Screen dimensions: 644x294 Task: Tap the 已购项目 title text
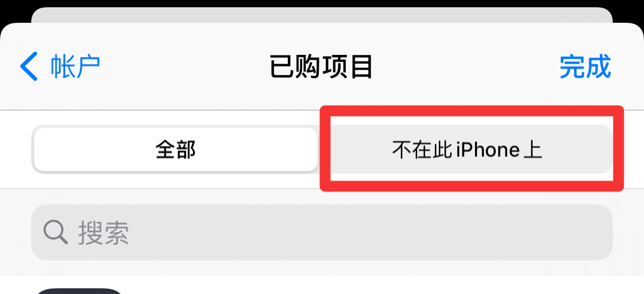(x=321, y=67)
